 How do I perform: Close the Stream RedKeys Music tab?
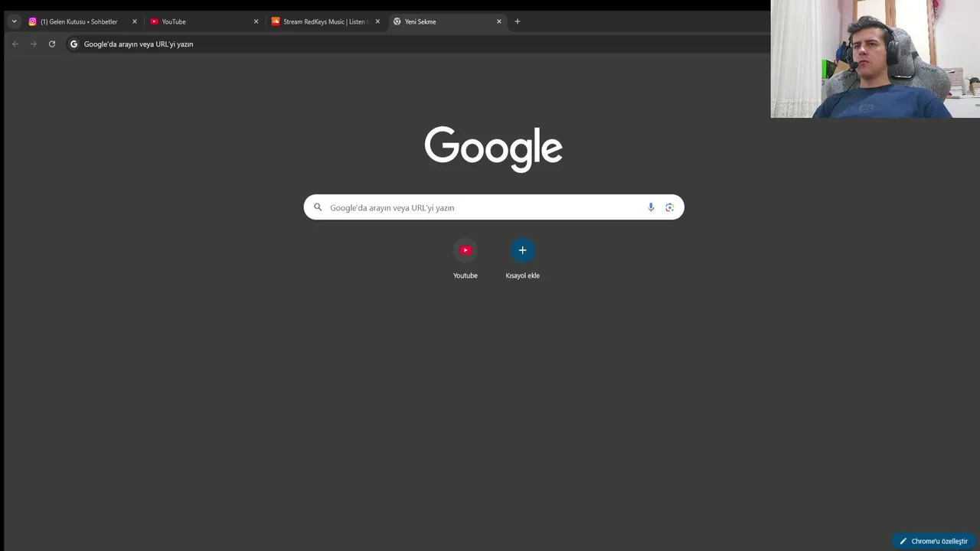(377, 21)
